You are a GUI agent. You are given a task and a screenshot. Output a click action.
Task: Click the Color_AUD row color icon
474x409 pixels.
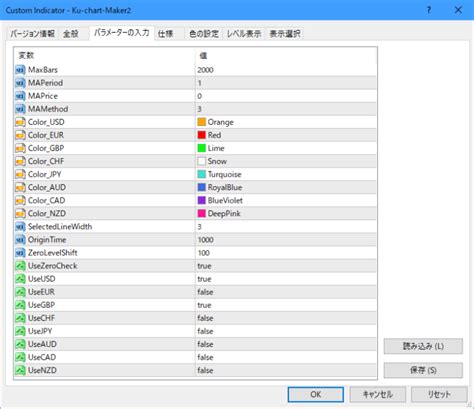pos(20,187)
